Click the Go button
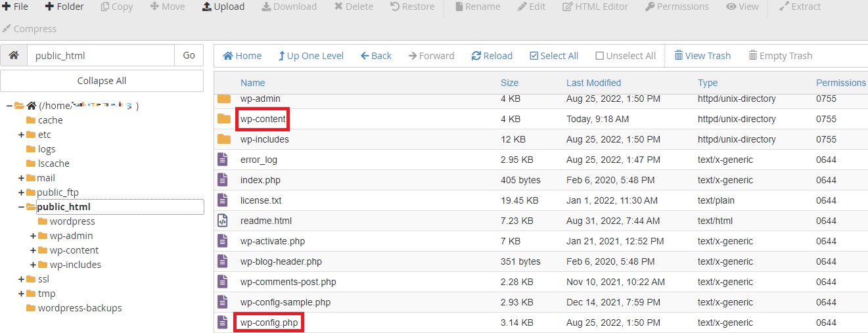868x333 pixels. pos(189,55)
